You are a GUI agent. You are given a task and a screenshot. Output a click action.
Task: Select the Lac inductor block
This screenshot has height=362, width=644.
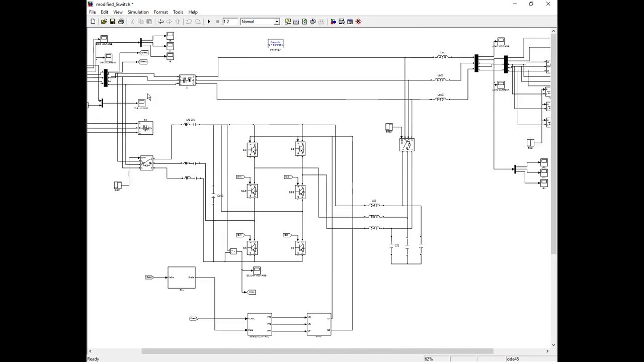pos(442,57)
